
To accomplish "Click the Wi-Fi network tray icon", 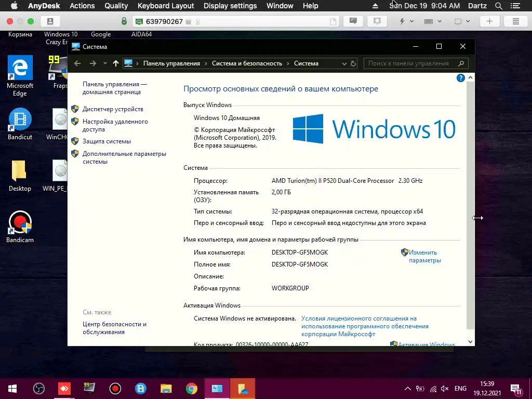I will point(433,389).
